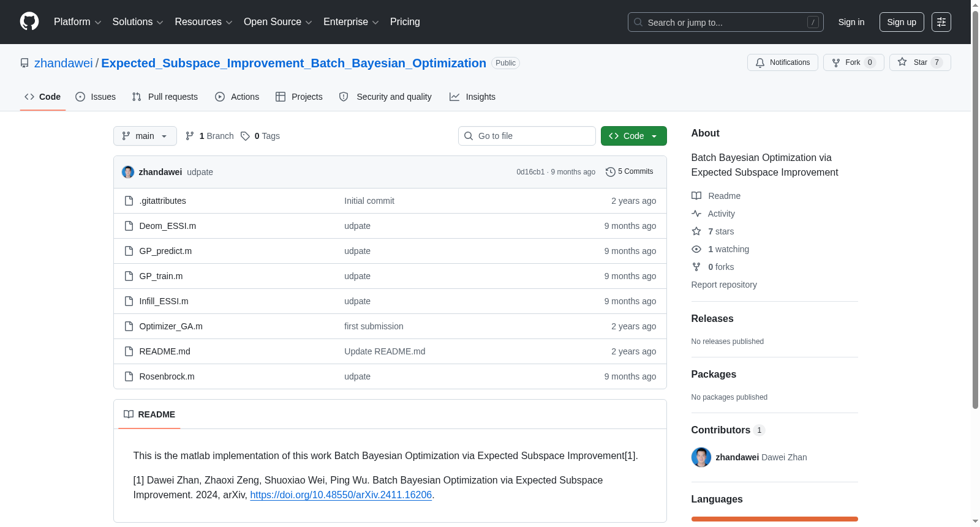Click the file icon for GP_train.m
980x527 pixels.
pyautogui.click(x=129, y=276)
